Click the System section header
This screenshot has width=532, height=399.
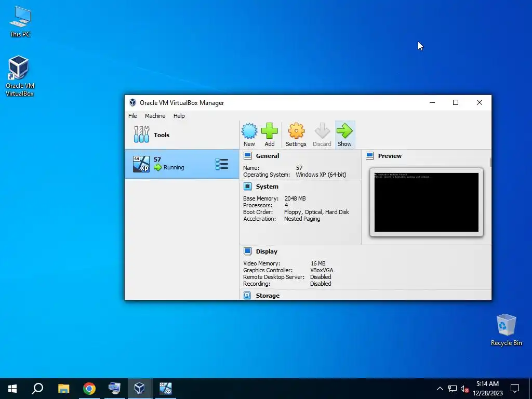pos(267,187)
